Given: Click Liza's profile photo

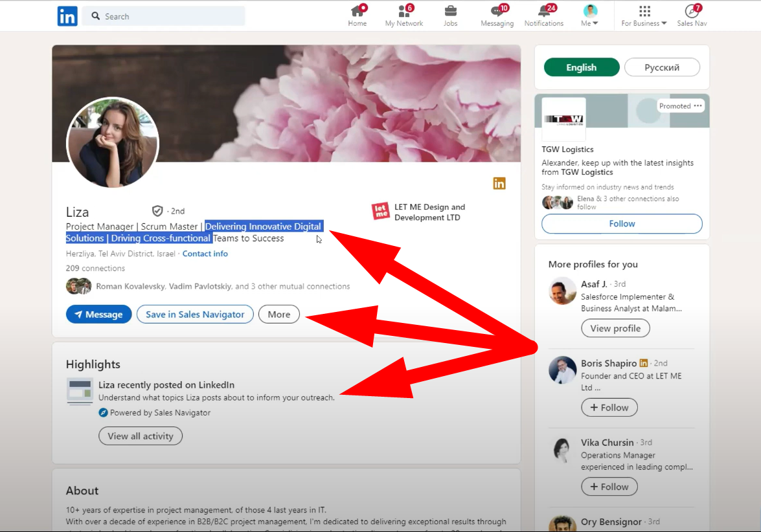Looking at the screenshot, I should pos(113,142).
